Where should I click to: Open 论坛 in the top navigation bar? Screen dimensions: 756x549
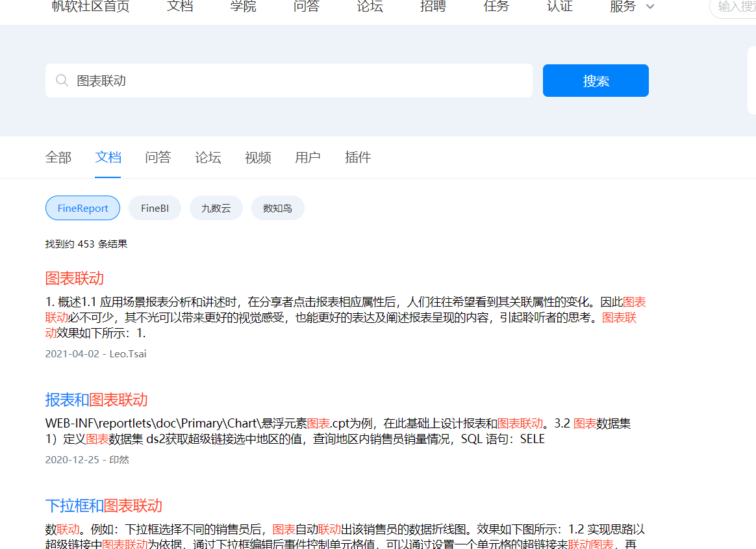370,6
